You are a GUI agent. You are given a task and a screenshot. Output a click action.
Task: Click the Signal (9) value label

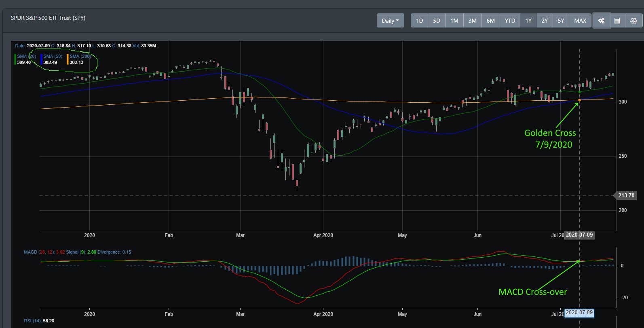coord(81,252)
